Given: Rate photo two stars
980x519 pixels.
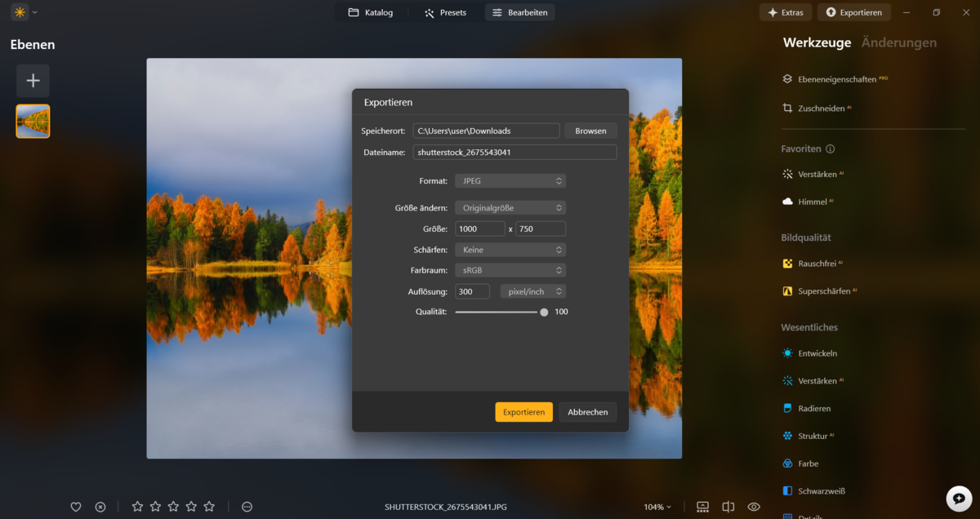Looking at the screenshot, I should (155, 507).
